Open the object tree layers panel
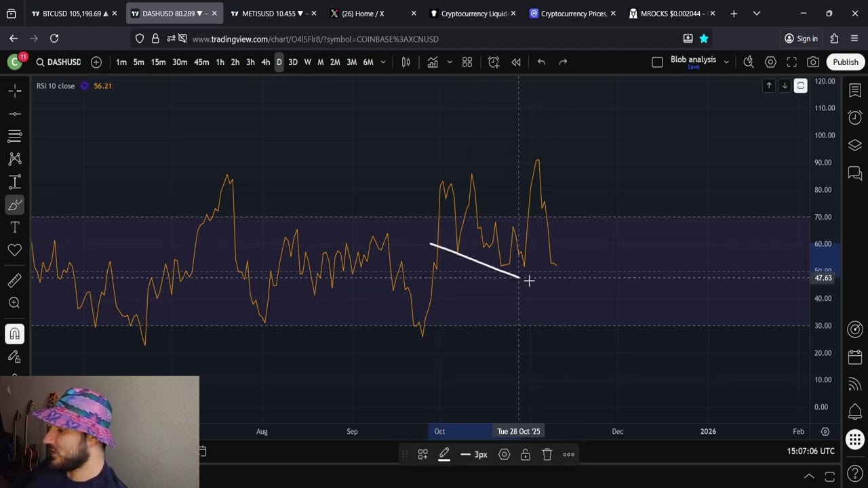The height and width of the screenshot is (488, 868). [x=854, y=145]
